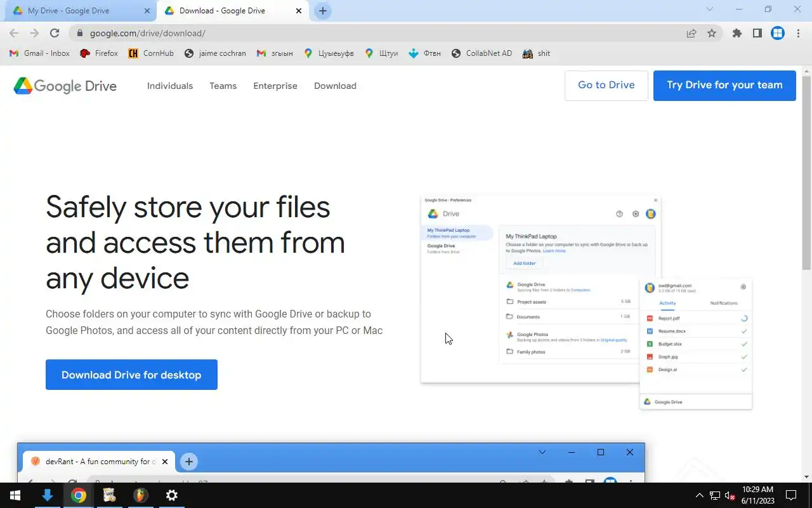Close the devRant tab
The height and width of the screenshot is (508, 812).
click(165, 462)
